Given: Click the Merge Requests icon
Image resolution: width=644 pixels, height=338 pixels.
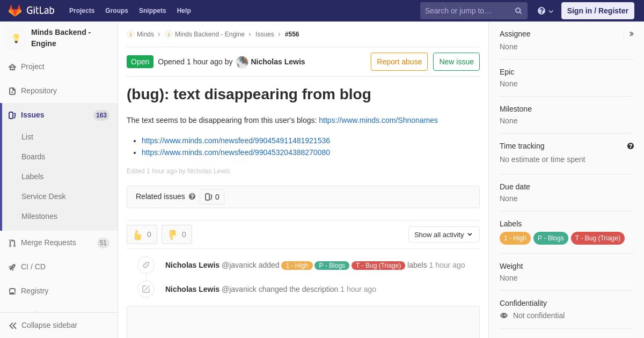Looking at the screenshot, I should tap(12, 243).
